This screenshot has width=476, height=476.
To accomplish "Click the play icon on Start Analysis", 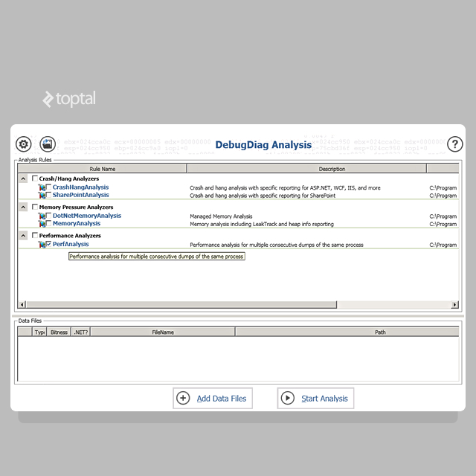I will point(288,398).
